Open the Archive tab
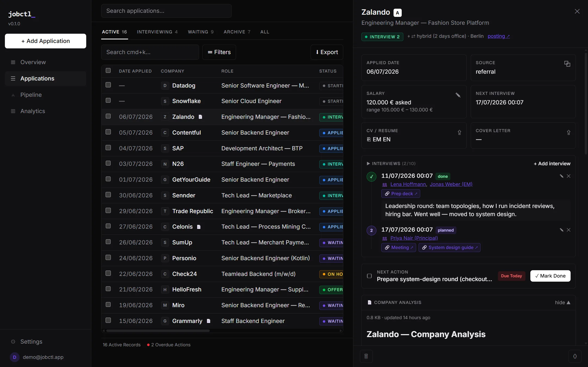The width and height of the screenshot is (588, 367). 237,32
